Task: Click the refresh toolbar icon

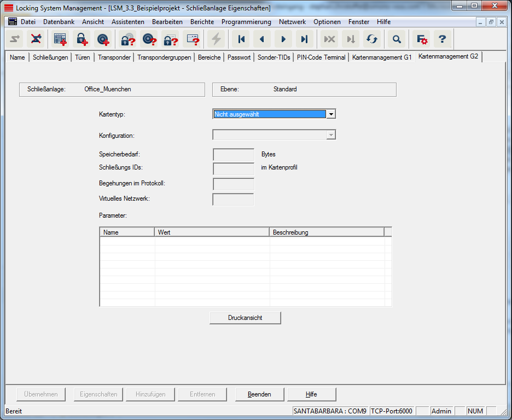Action: pyautogui.click(x=372, y=39)
